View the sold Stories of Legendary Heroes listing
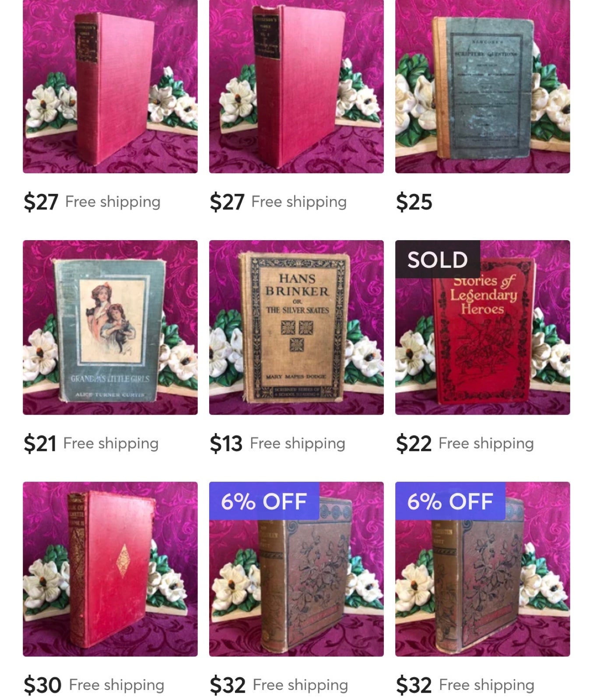593x700 pixels. pos(482,327)
